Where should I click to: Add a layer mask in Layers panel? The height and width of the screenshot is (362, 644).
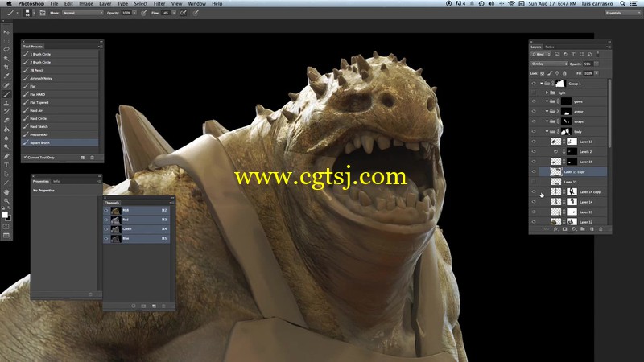[565, 229]
